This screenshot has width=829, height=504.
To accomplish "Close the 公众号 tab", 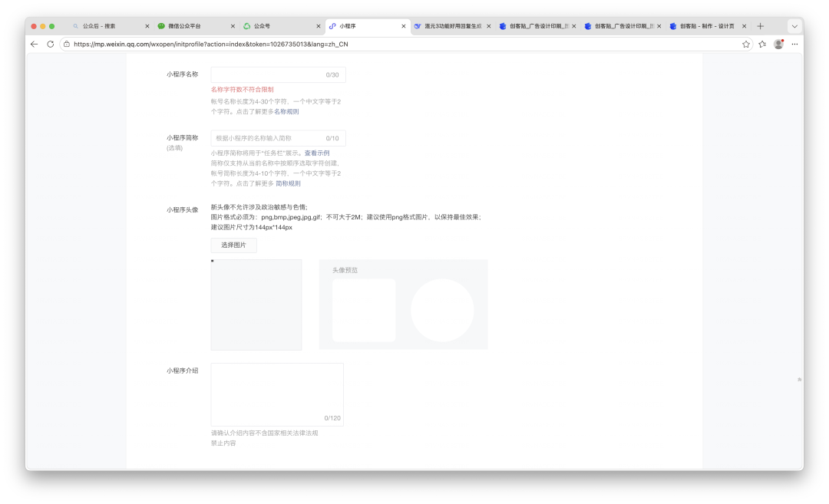I will (x=319, y=26).
